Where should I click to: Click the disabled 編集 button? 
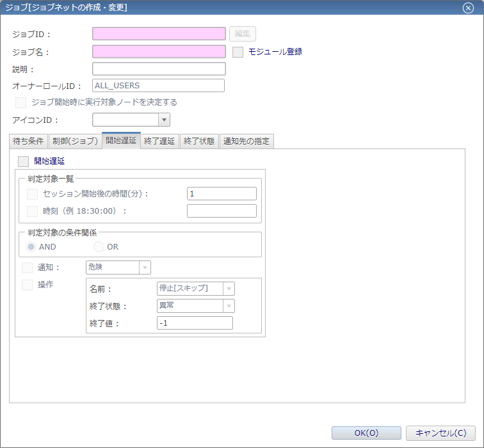tap(243, 34)
